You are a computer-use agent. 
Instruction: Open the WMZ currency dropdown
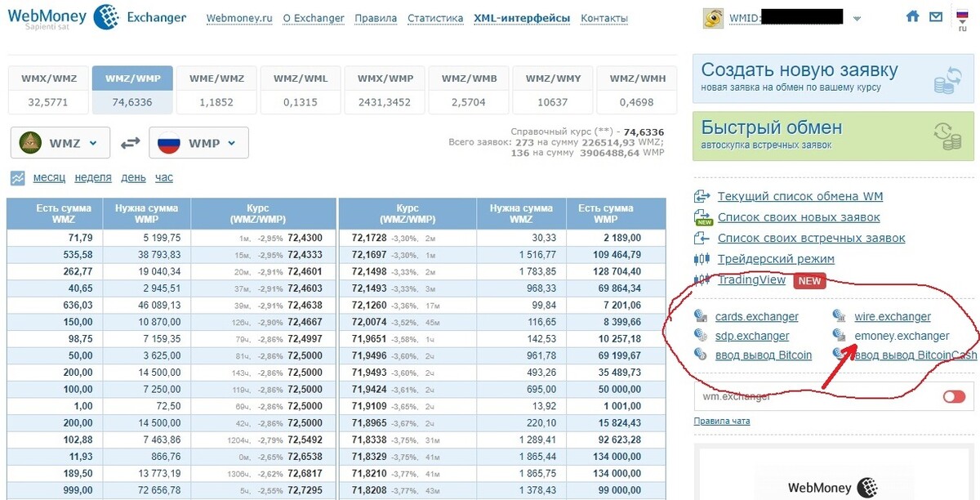pos(60,143)
